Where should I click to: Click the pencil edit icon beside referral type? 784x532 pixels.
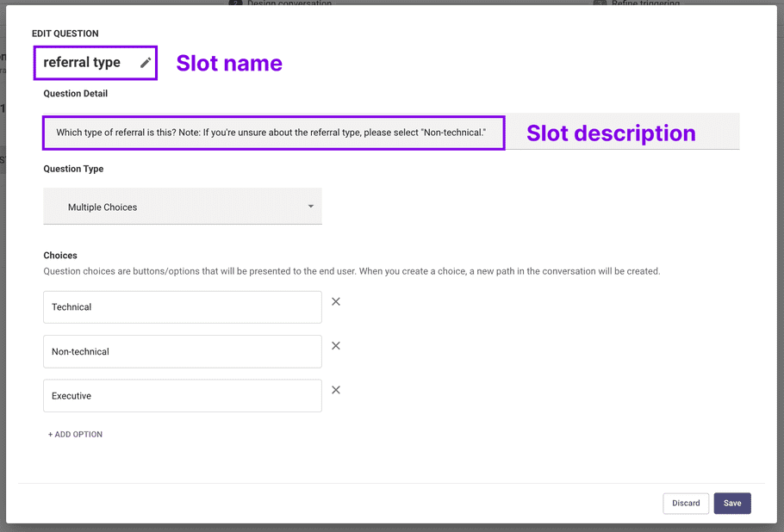coord(146,63)
